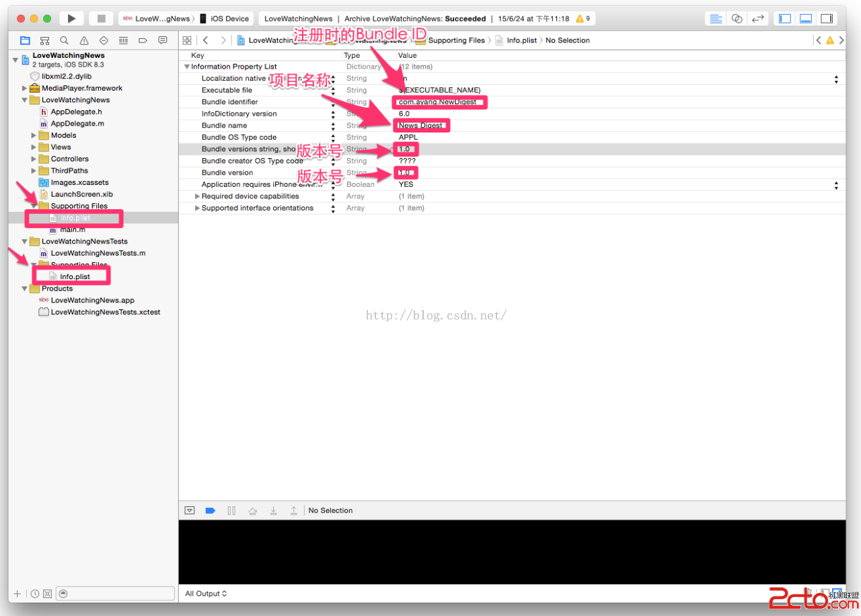Open the project navigator folder tab
Image resolution: width=861 pixels, height=616 pixels.
(25, 40)
